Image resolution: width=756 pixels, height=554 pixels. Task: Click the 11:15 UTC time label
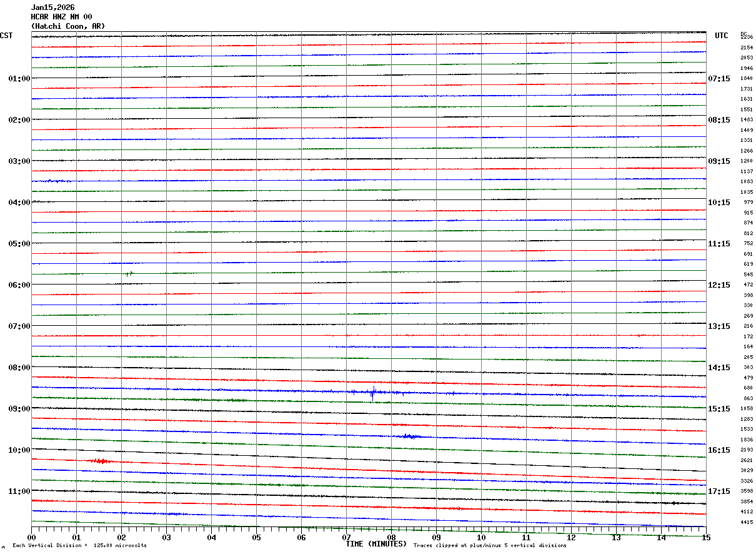tap(719, 244)
